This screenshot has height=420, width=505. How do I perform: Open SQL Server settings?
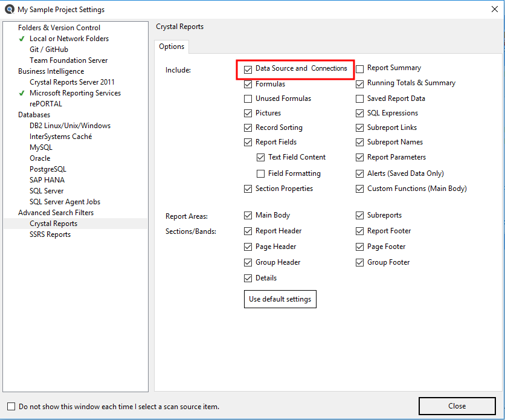47,191
